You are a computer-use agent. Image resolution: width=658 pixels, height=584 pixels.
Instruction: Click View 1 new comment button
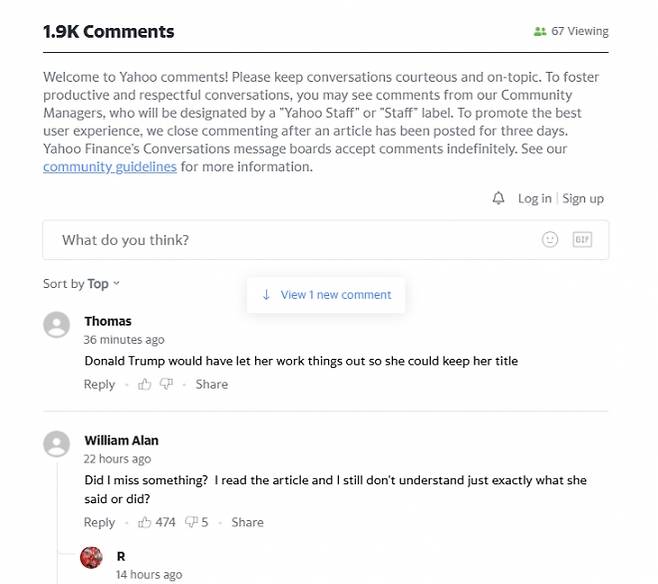(x=326, y=295)
